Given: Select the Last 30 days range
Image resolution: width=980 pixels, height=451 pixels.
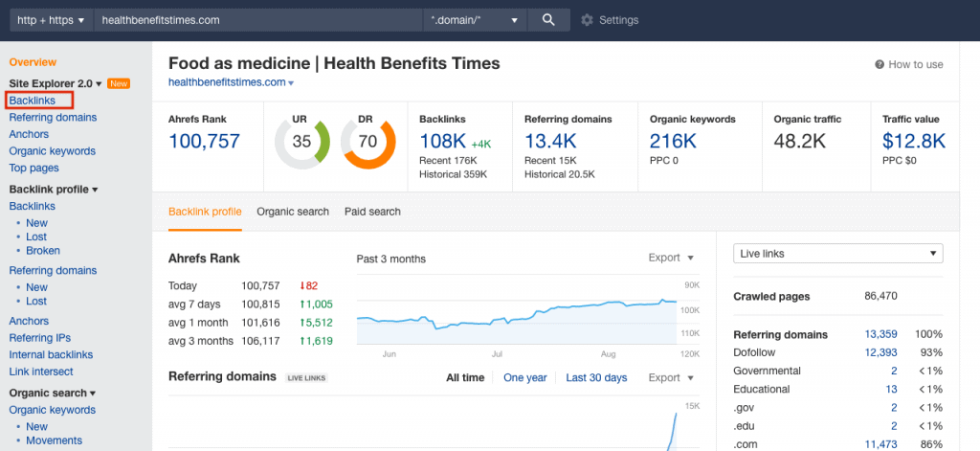Looking at the screenshot, I should pos(596,378).
